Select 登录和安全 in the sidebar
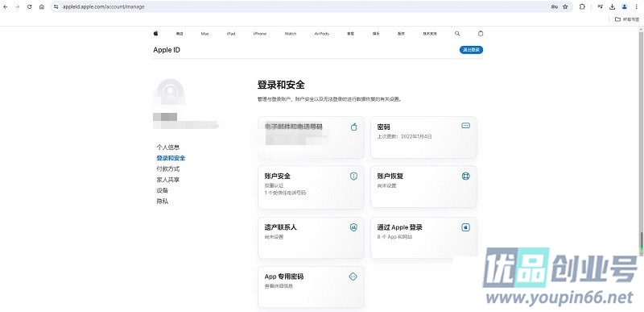The image size is (644, 312). [171, 158]
